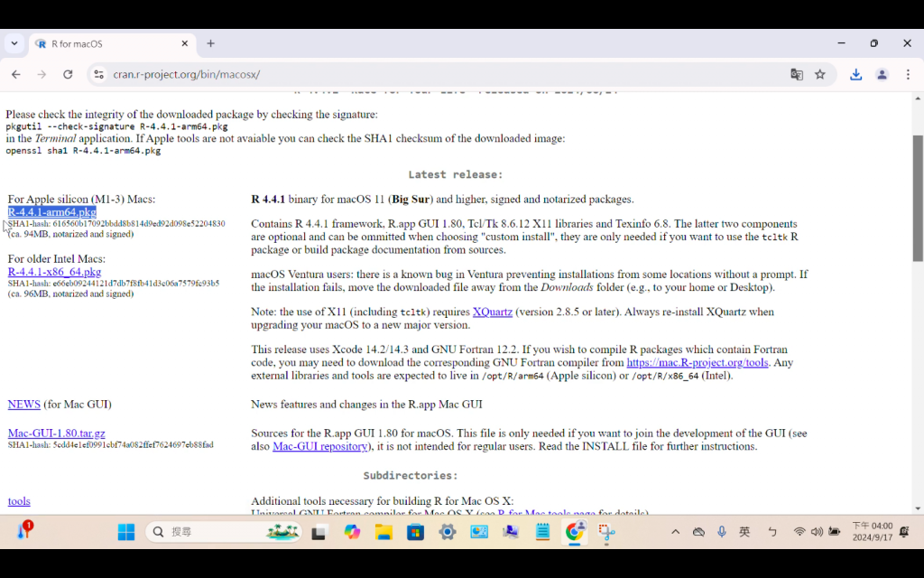Open Snipping Tool on the taskbar
Viewport: 924px width, 578px height.
[606, 532]
